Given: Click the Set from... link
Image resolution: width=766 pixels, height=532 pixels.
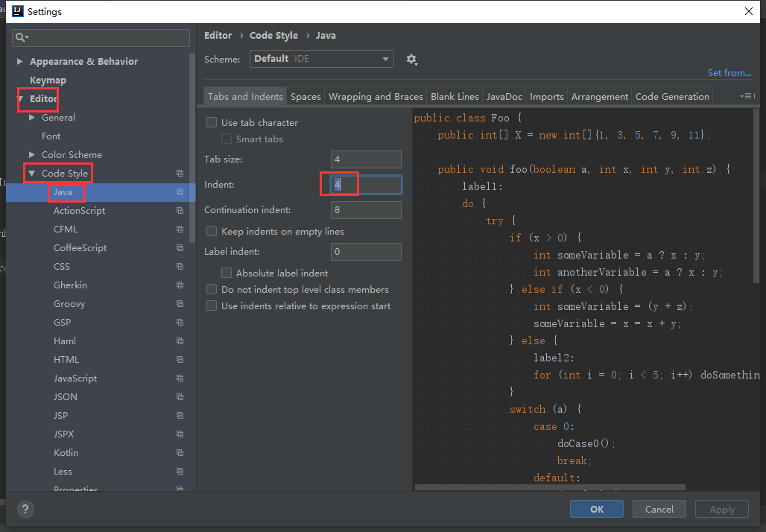Looking at the screenshot, I should tap(729, 73).
